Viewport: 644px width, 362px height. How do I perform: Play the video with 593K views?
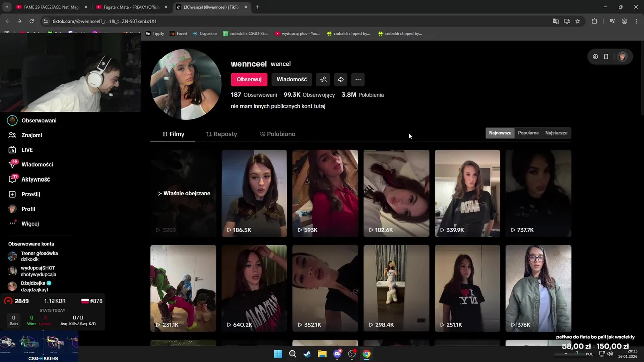pyautogui.click(x=325, y=193)
